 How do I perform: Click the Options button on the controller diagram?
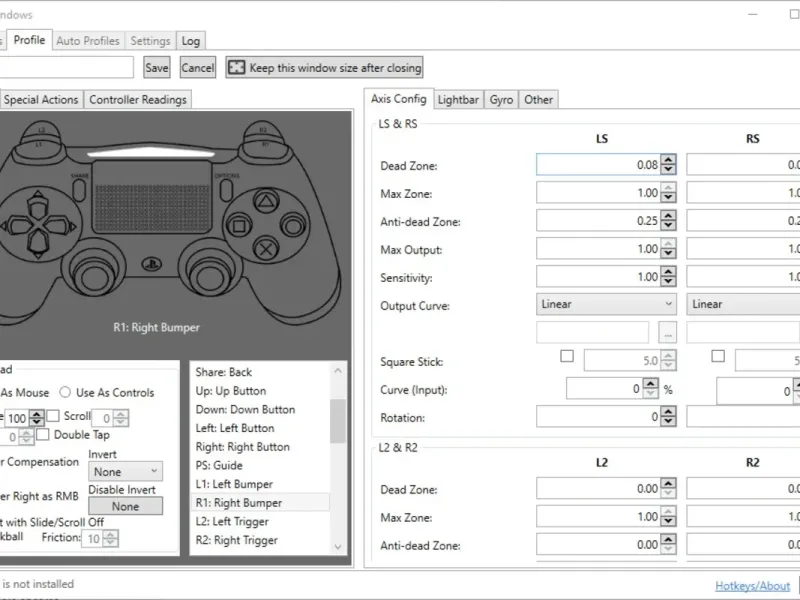[226, 190]
